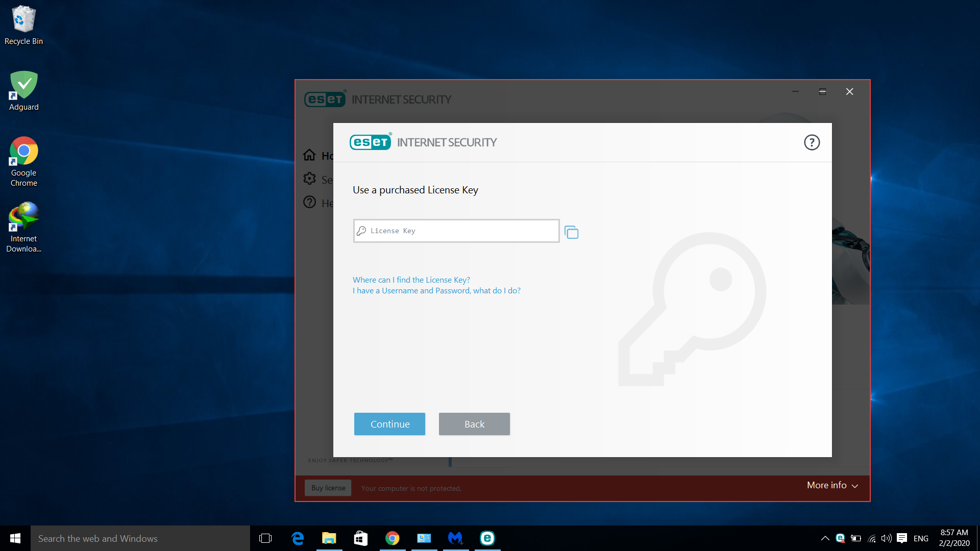Click the ENG language indicator
980x551 pixels.
click(921, 538)
